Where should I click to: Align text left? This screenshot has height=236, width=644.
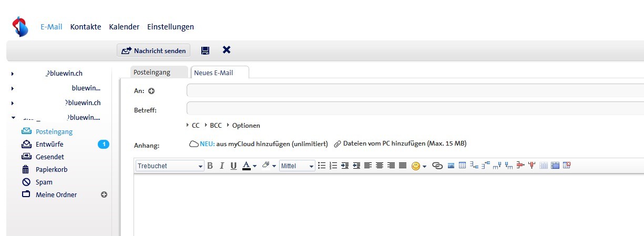click(x=368, y=166)
